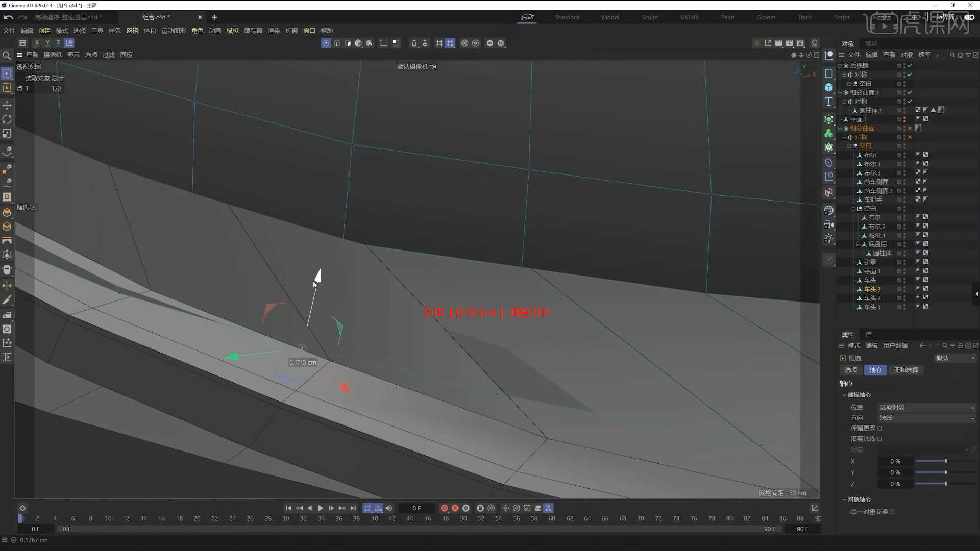
Task: Collapse the 后视镜 tree node
Action: click(x=840, y=66)
